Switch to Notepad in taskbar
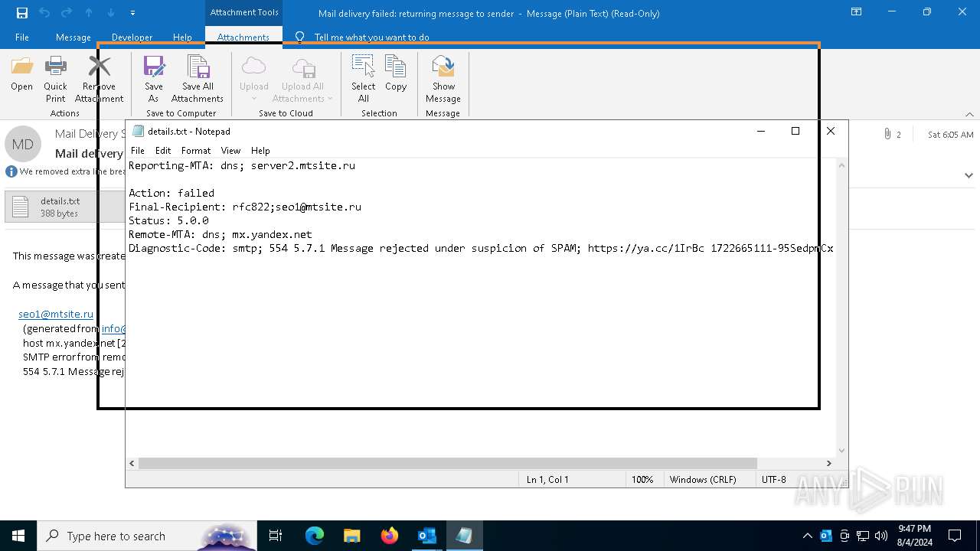This screenshot has width=980, height=551. coord(464,536)
